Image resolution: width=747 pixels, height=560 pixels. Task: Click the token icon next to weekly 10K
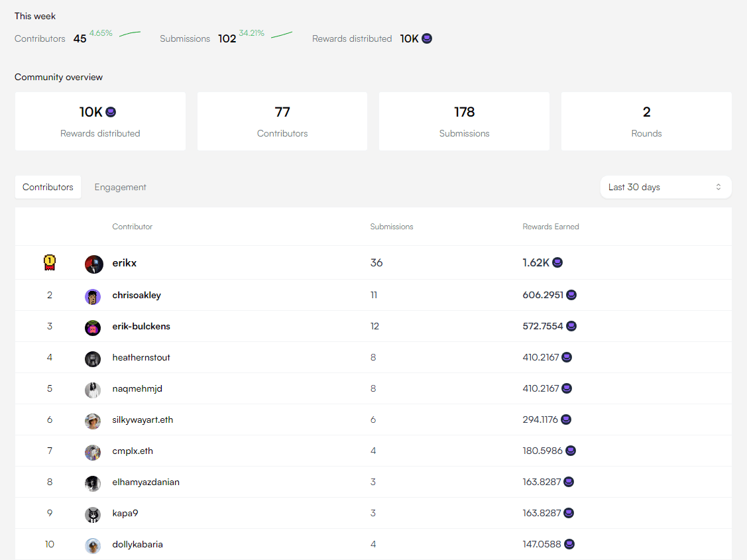click(x=427, y=38)
